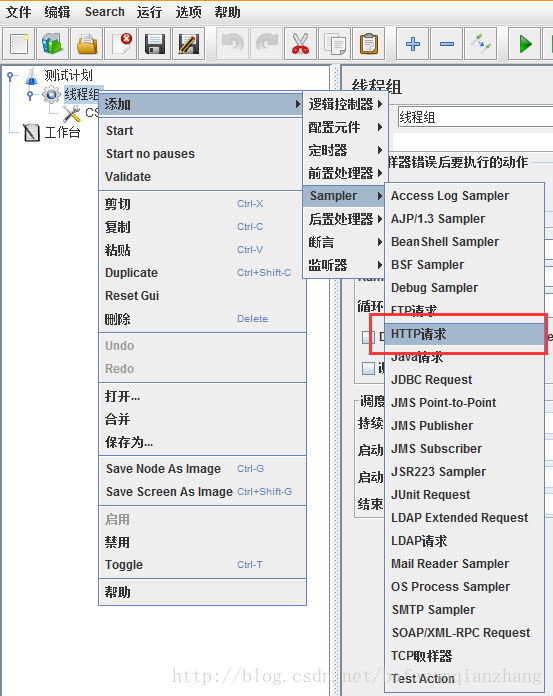Click the Paste clipboard icon

coord(368,44)
